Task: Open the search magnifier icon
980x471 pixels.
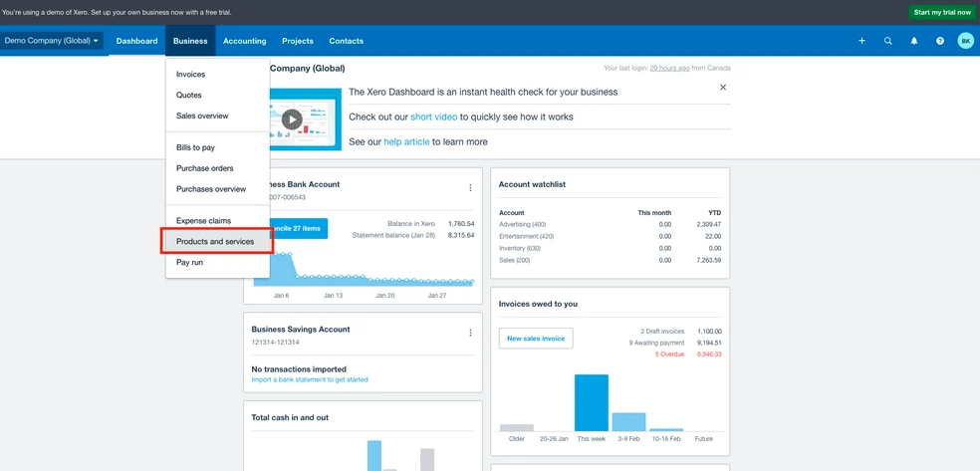Action: [x=888, y=41]
